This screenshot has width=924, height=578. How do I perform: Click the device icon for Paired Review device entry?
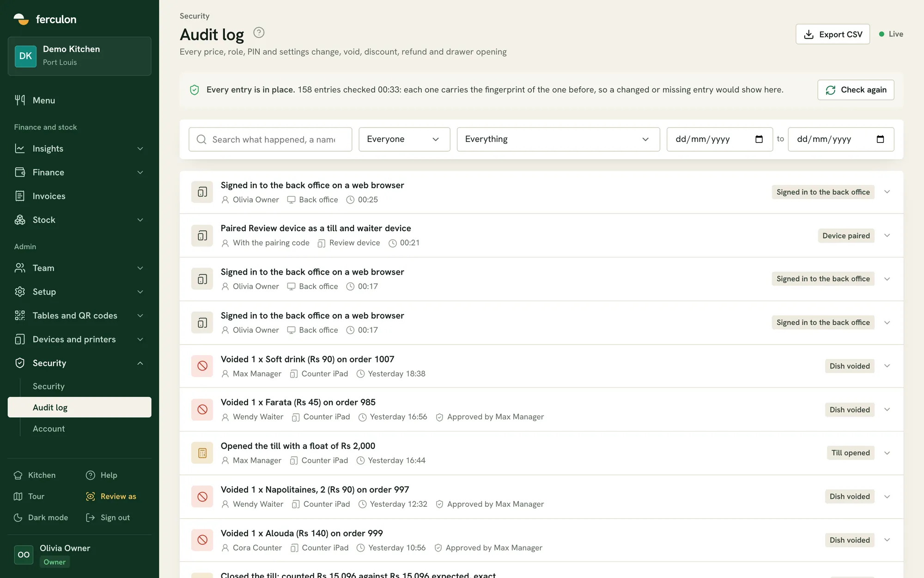202,235
